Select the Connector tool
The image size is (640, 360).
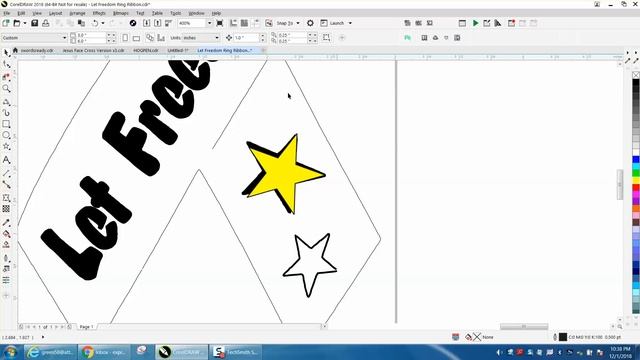6,185
